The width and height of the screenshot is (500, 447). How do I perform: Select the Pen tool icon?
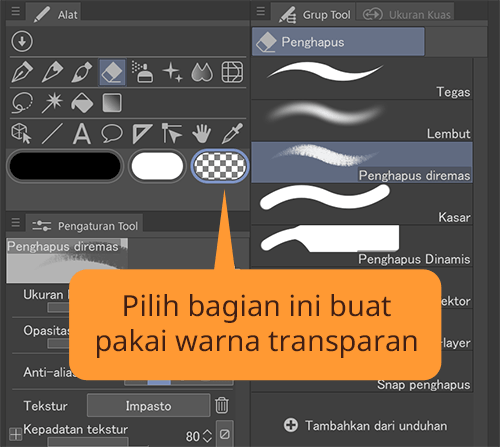click(22, 72)
